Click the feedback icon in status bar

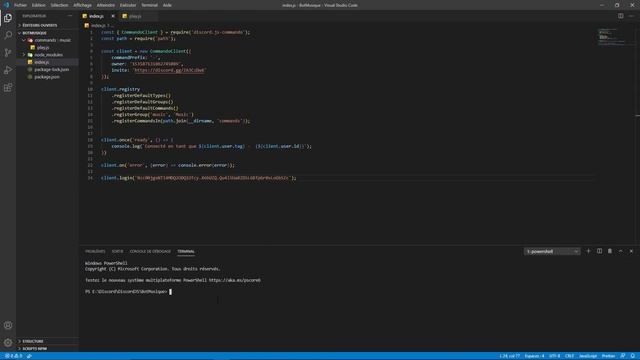point(623,356)
